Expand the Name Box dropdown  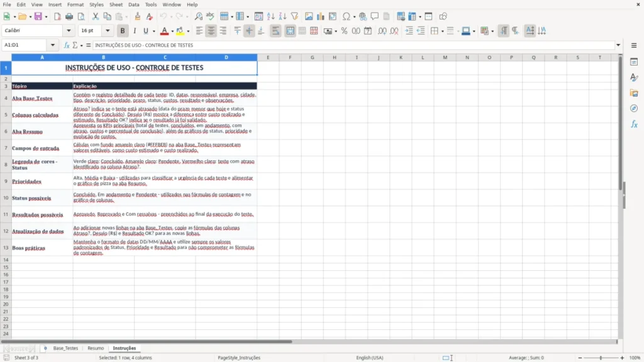(53, 45)
